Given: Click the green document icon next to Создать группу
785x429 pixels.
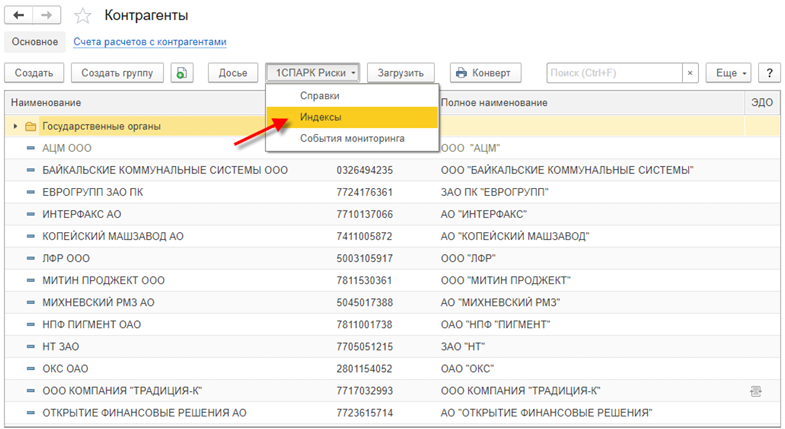Looking at the screenshot, I should coord(182,73).
